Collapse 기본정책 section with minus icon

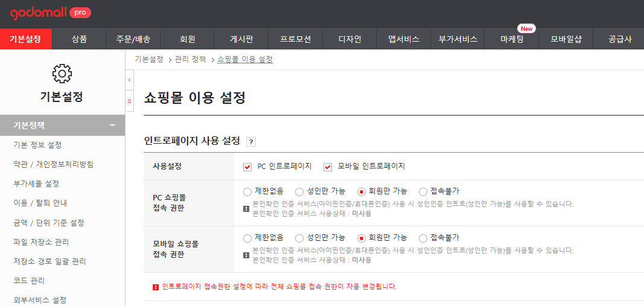click(x=112, y=126)
